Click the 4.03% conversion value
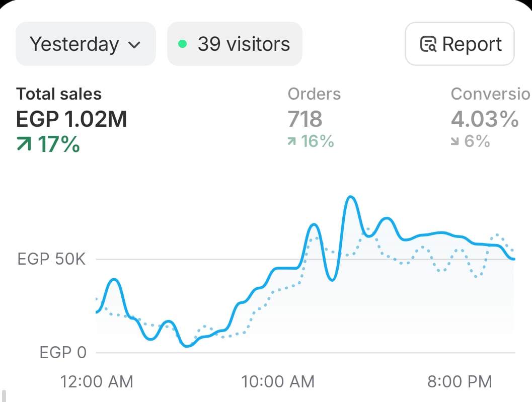The width and height of the screenshot is (532, 402). (x=485, y=120)
